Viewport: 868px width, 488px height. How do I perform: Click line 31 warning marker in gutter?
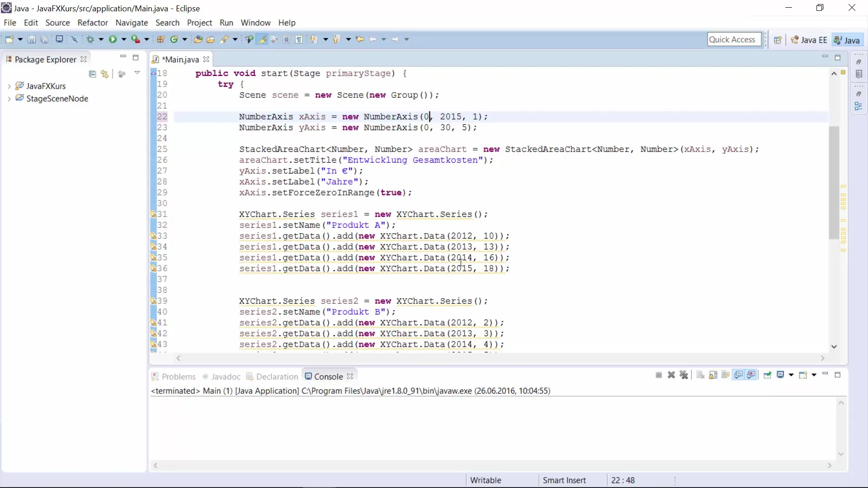click(x=153, y=214)
